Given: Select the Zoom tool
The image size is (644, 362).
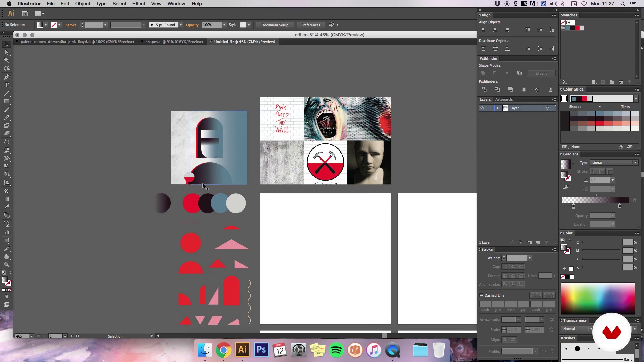Looking at the screenshot, I should point(6,265).
